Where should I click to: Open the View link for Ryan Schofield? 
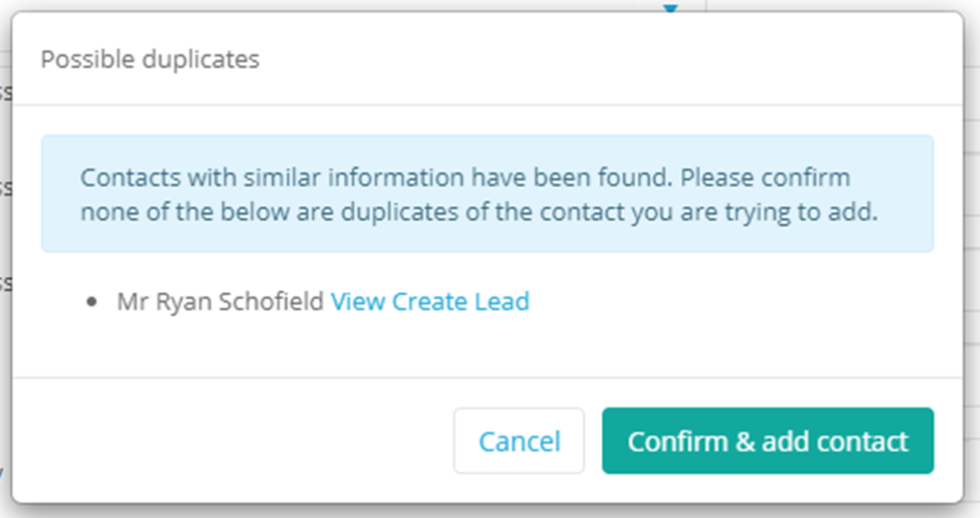(x=358, y=302)
